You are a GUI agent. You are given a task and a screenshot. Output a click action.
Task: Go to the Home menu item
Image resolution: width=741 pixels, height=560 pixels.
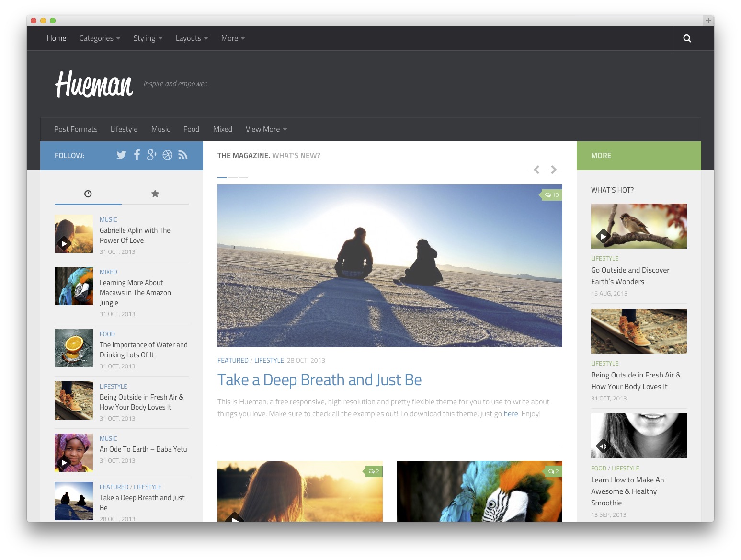(56, 38)
